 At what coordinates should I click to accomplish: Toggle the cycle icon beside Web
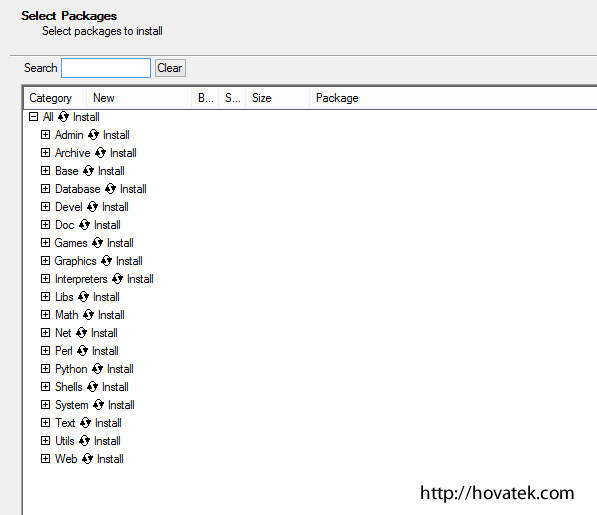pos(87,459)
